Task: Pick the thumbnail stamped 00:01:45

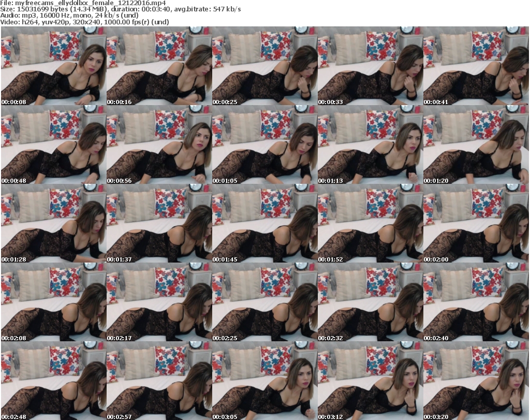Action: [264, 224]
